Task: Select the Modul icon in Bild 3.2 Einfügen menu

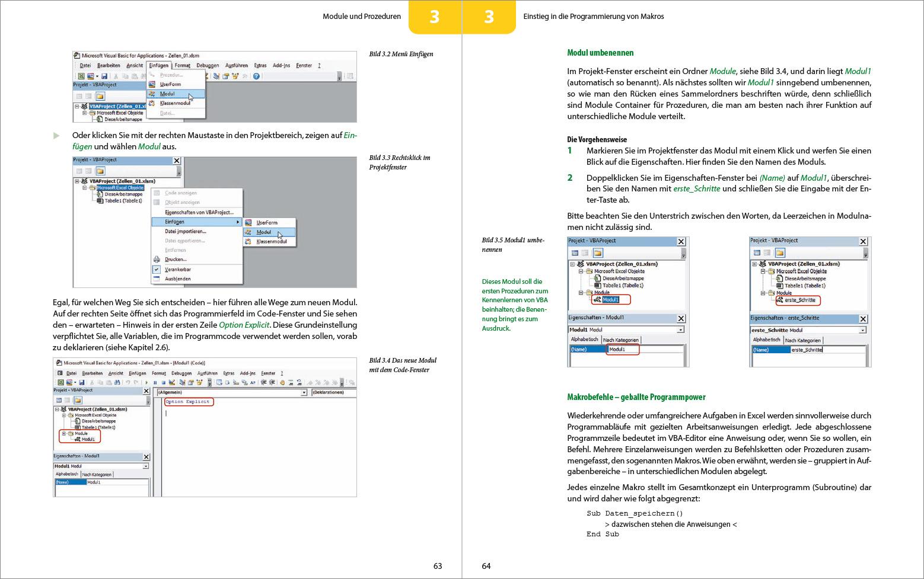Action: coord(152,94)
